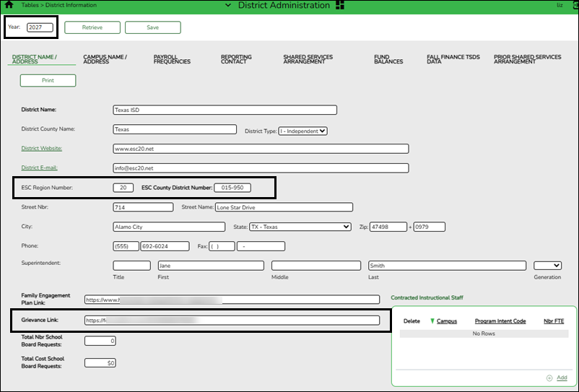Open the superintendent Generation dropdown
The image size is (579, 392).
pyautogui.click(x=548, y=266)
